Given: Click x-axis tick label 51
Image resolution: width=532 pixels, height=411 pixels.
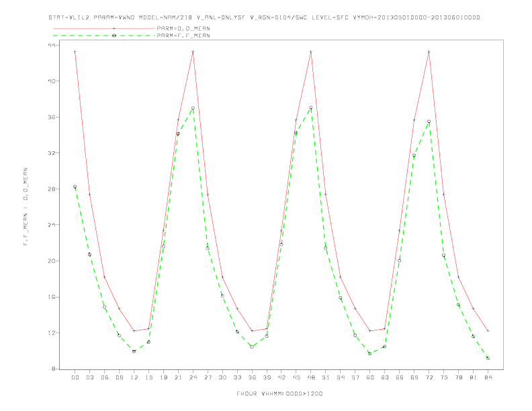Looking at the screenshot, I should pos(326,377).
